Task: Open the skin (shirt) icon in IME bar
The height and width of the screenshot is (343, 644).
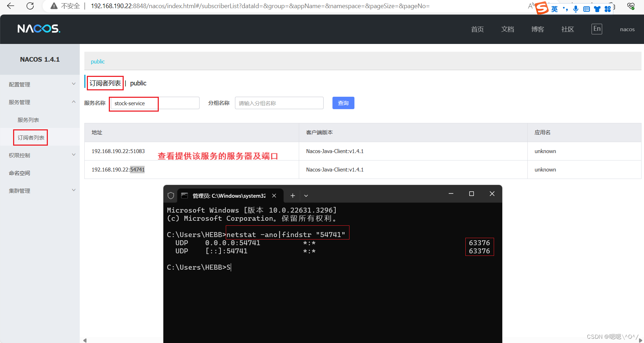Action: [597, 9]
